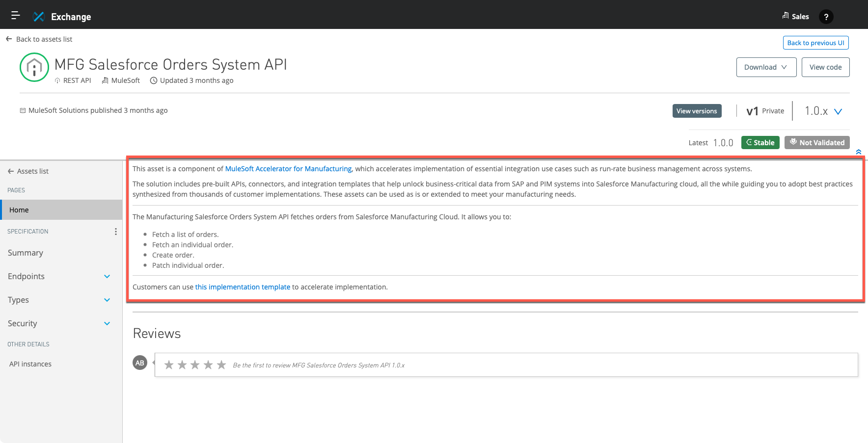Rate two stars in review box
Screen dimensions: 868x443
[x=182, y=365]
